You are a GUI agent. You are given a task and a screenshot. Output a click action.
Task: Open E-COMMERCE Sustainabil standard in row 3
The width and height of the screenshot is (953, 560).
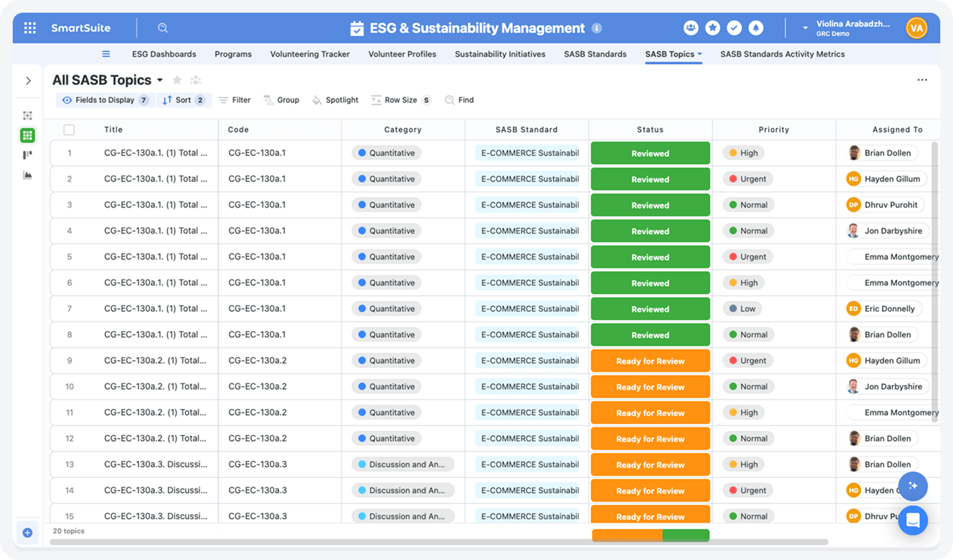pyautogui.click(x=527, y=205)
